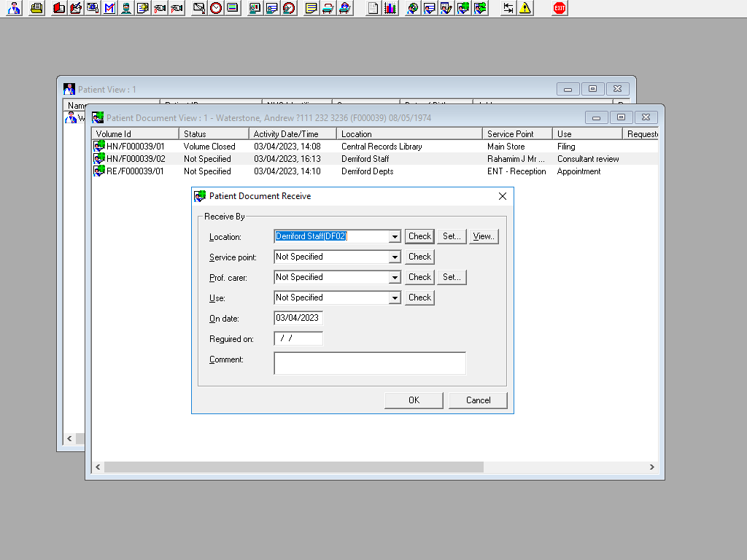
Task: Confirm the dialog with OK
Action: [414, 400]
